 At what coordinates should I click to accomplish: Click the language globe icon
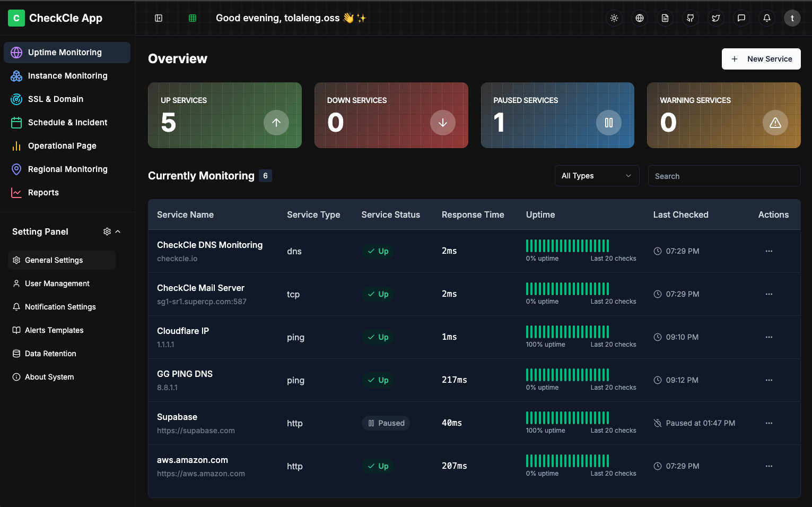tap(639, 18)
